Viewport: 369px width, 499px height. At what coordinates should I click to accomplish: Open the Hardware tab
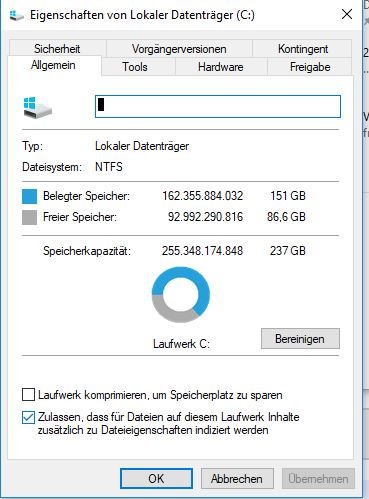[x=221, y=67]
